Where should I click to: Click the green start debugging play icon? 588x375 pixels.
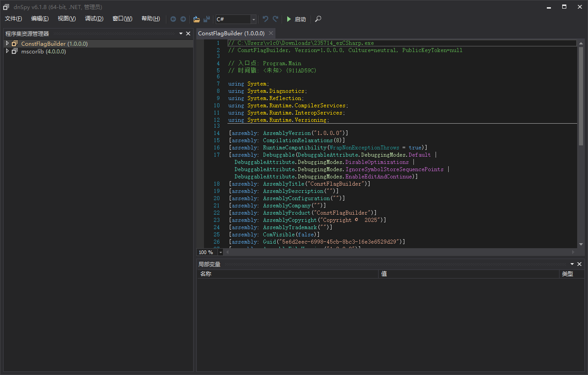289,19
